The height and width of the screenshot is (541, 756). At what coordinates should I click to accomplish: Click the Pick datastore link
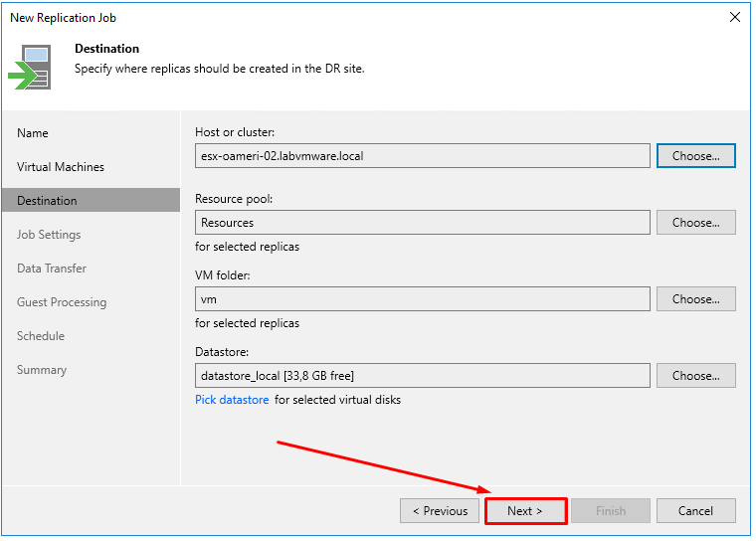[232, 400]
